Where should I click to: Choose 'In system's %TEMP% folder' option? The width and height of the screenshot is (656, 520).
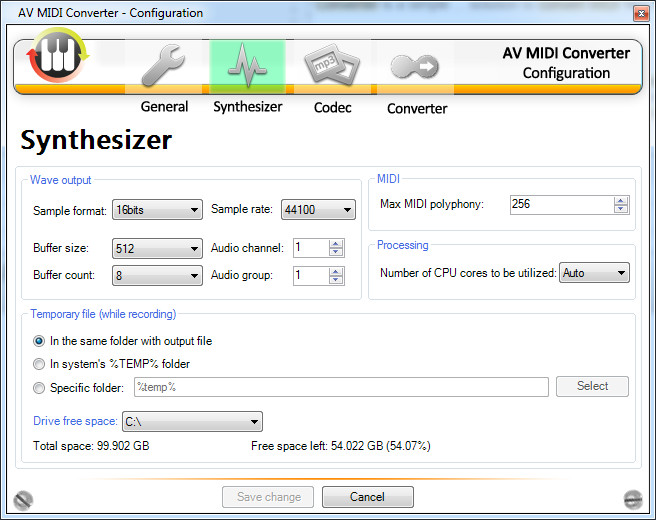coord(39,364)
